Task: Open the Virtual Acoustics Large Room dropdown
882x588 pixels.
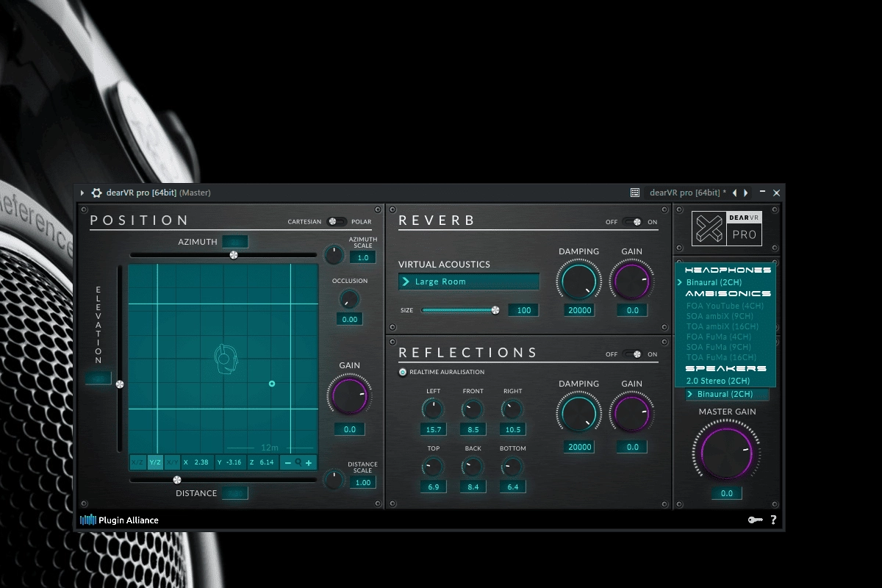Action: pos(469,282)
